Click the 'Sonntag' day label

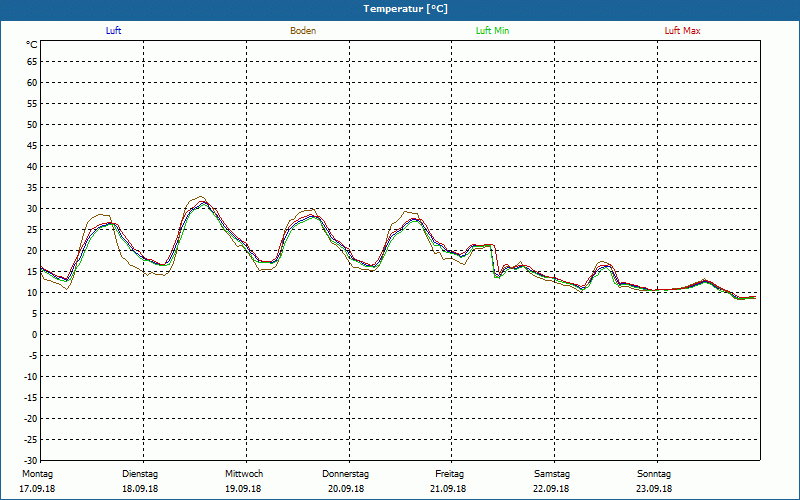[654, 474]
